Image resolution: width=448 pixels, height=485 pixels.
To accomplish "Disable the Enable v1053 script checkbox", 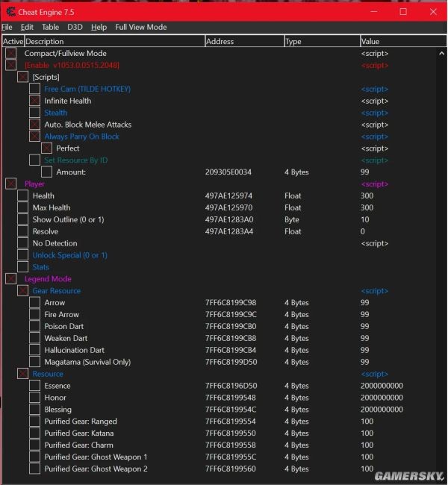I will (x=11, y=65).
